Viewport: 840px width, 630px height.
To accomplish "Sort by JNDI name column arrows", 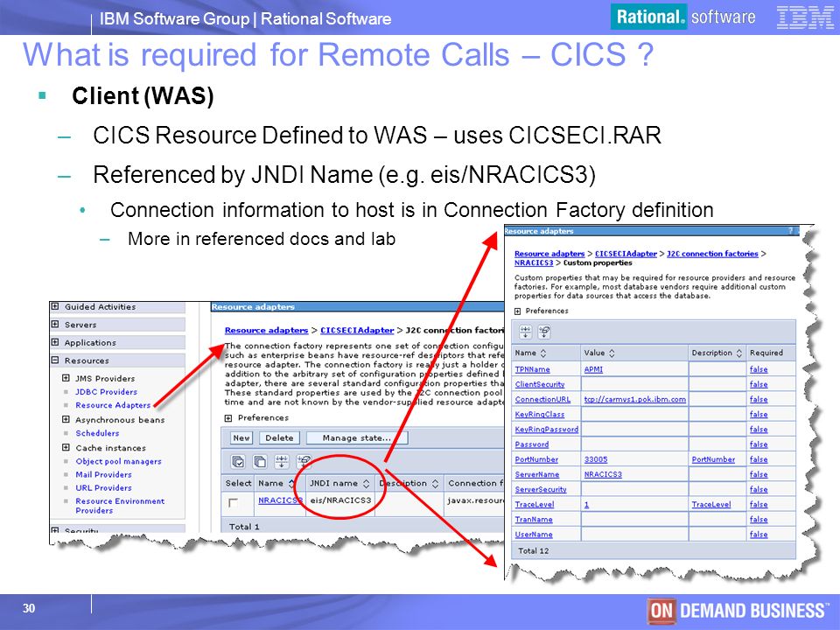I will tap(366, 483).
